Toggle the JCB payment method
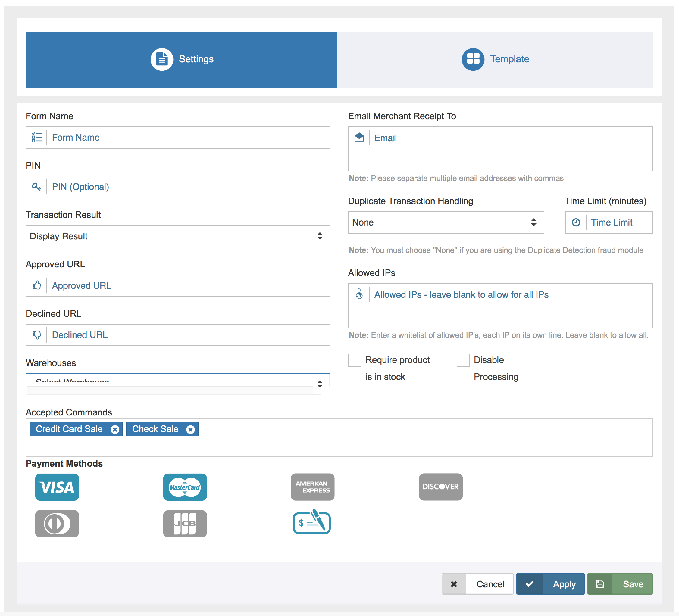 tap(185, 524)
